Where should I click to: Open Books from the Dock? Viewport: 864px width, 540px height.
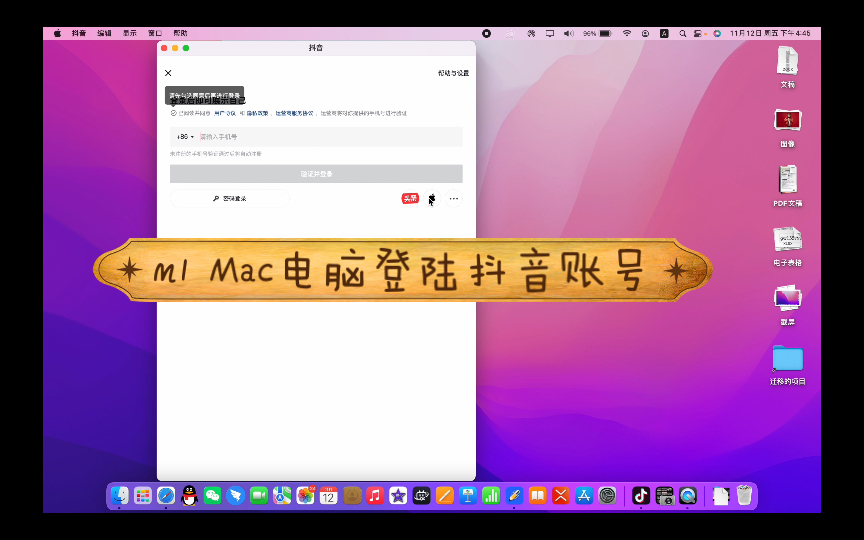coord(537,496)
